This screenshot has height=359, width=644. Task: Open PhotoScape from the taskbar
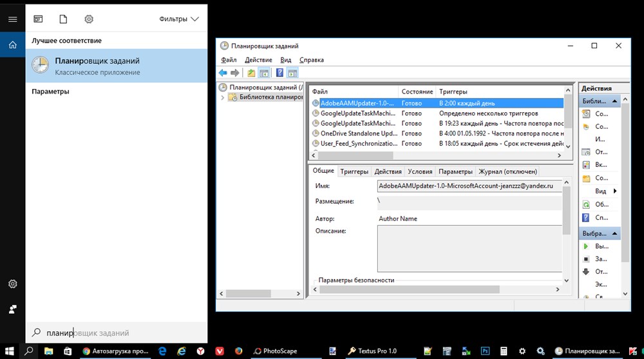pyautogui.click(x=275, y=351)
